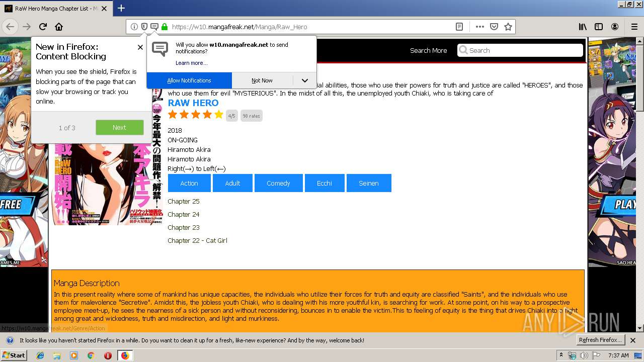Open the Library icon
Screen dimensions: 644x362
pos(583,27)
